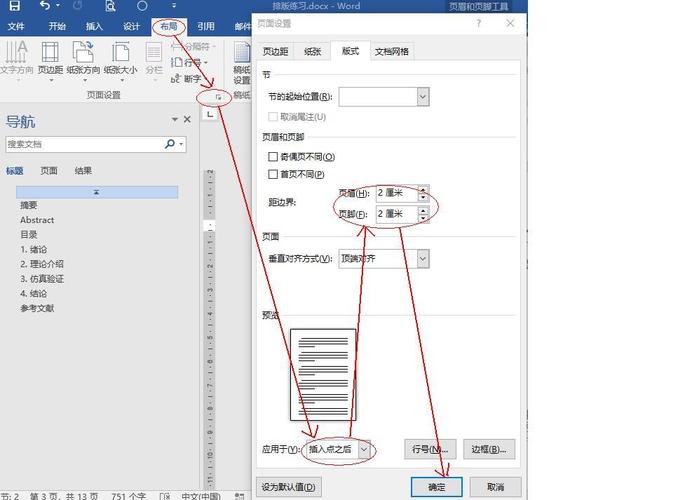This screenshot has width=692, height=500.
Task: Open the 行号 line numbers dropdown
Action: click(189, 62)
